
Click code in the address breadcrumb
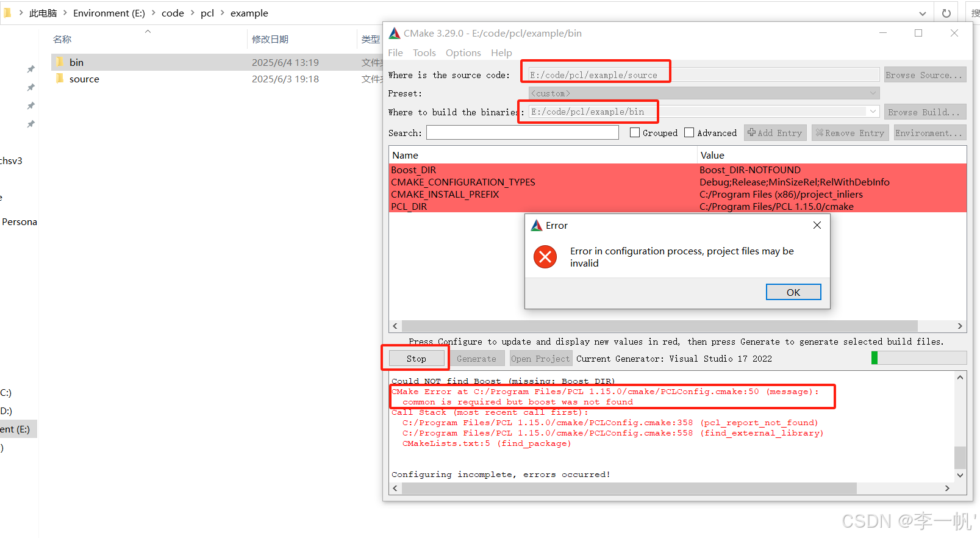tap(173, 13)
